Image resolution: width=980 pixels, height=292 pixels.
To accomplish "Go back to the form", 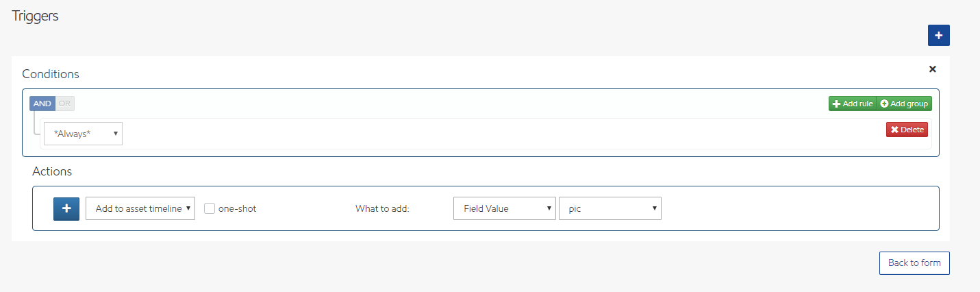I will (x=914, y=263).
